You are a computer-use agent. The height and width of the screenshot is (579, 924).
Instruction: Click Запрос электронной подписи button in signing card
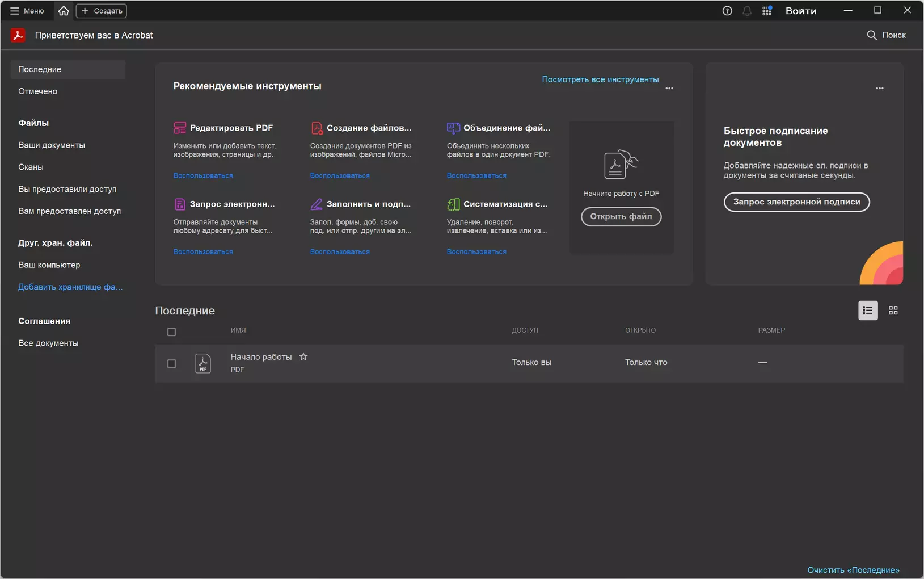coord(796,202)
